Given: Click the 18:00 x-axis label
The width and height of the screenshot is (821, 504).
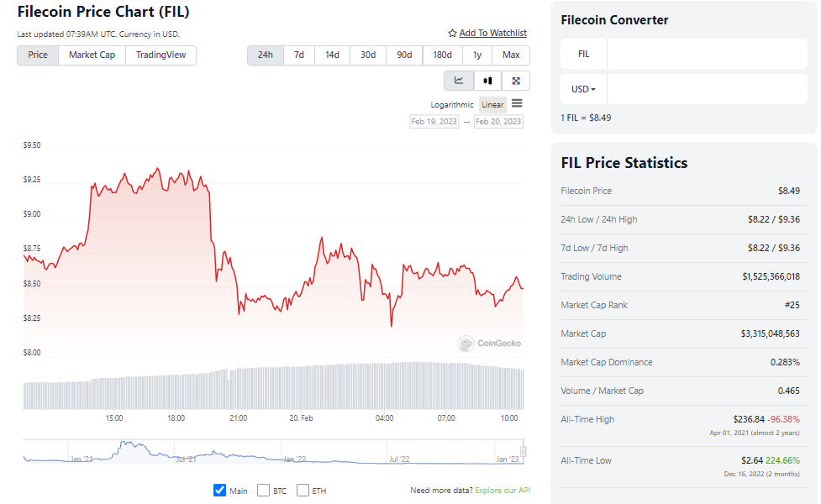Looking at the screenshot, I should pos(176,418).
